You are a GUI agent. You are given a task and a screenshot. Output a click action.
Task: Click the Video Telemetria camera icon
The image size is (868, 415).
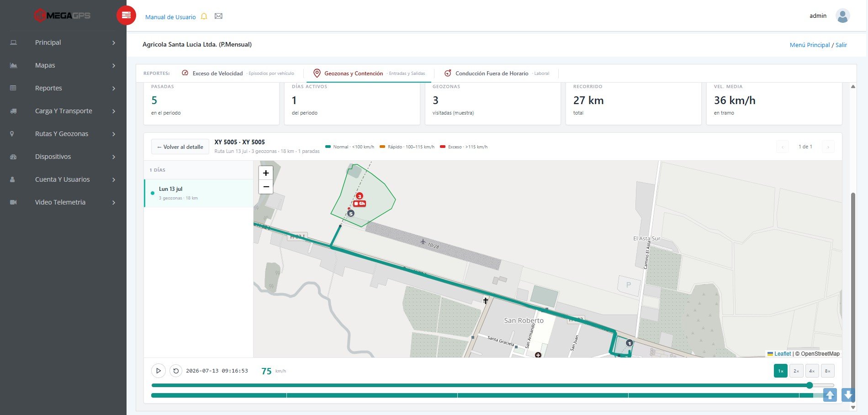pyautogui.click(x=13, y=202)
